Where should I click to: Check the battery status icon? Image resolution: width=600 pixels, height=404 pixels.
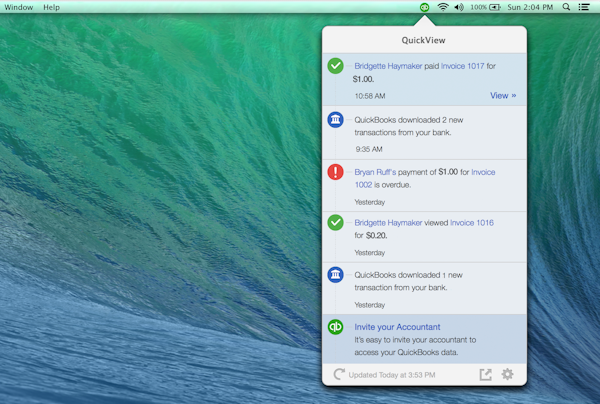pos(495,7)
